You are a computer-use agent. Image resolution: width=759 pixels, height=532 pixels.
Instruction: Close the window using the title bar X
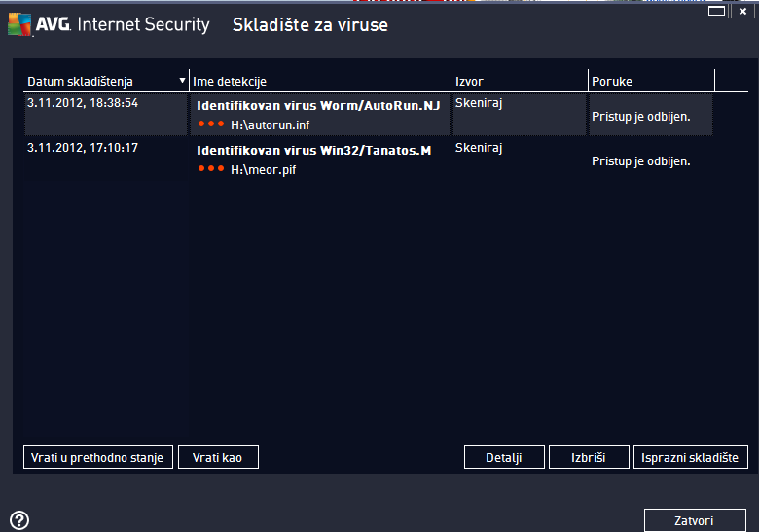742,11
